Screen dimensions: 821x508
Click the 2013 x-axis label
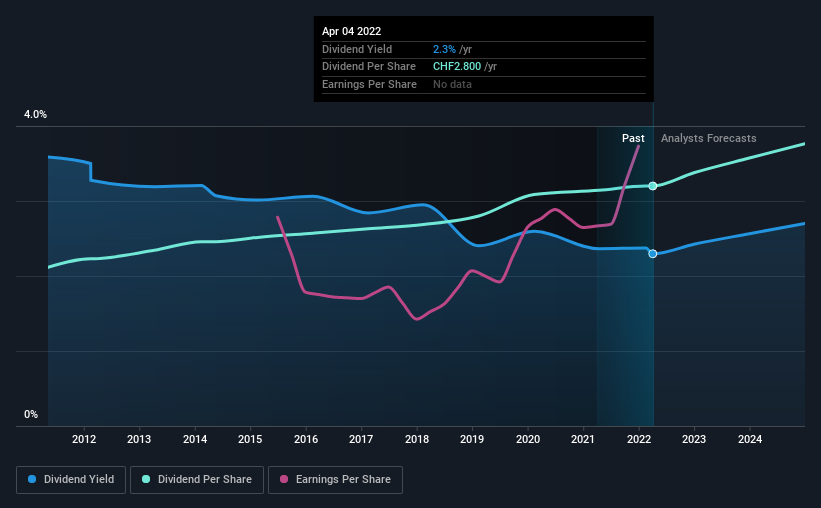[139, 439]
